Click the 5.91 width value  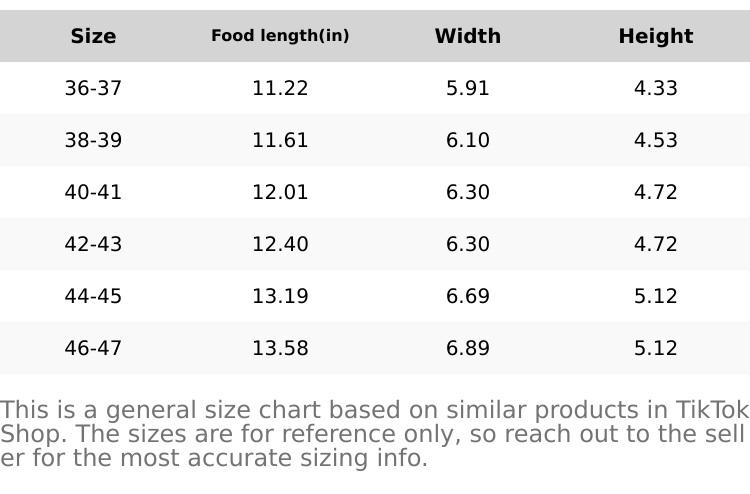467,88
